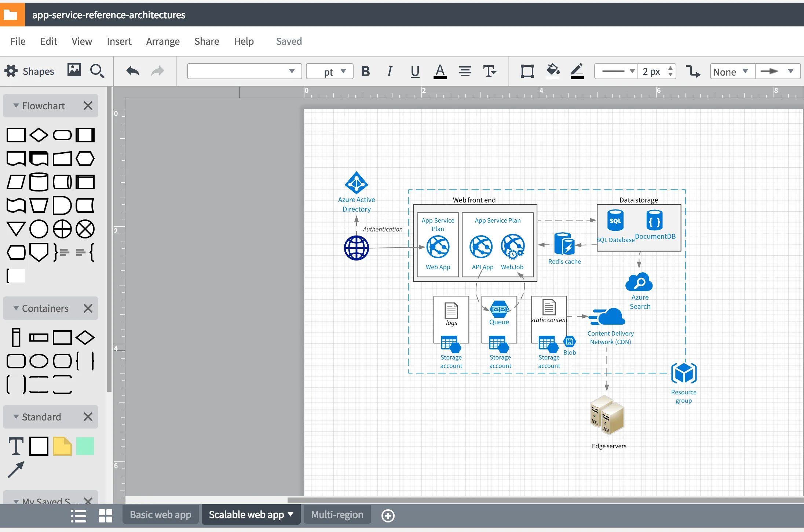Switch to the Multi-region tab
The image size is (804, 532).
point(337,515)
